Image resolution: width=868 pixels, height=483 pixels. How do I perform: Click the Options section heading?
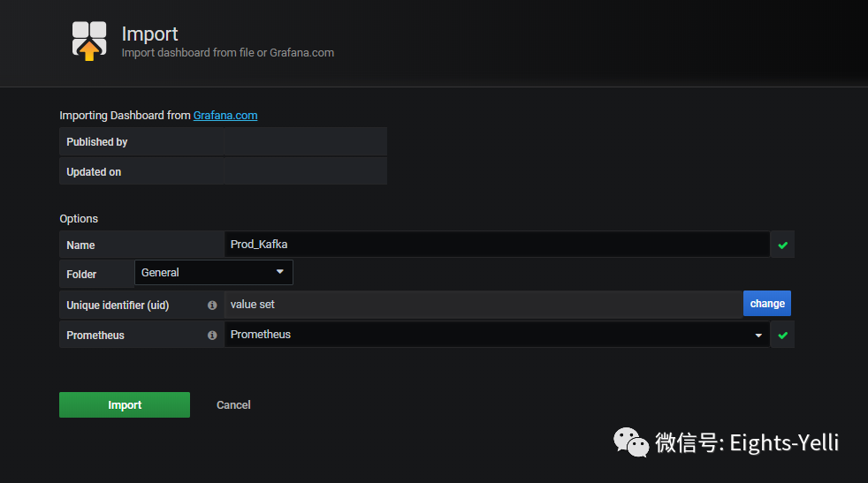tap(79, 218)
